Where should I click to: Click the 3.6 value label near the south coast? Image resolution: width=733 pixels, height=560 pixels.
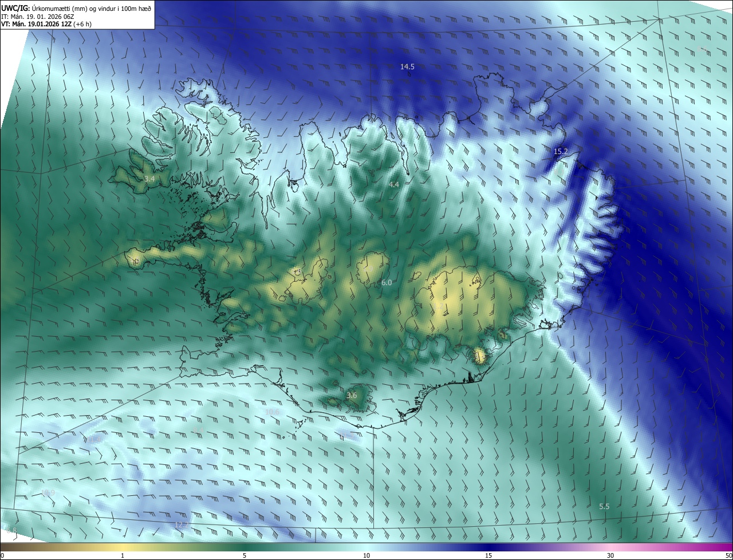point(352,396)
